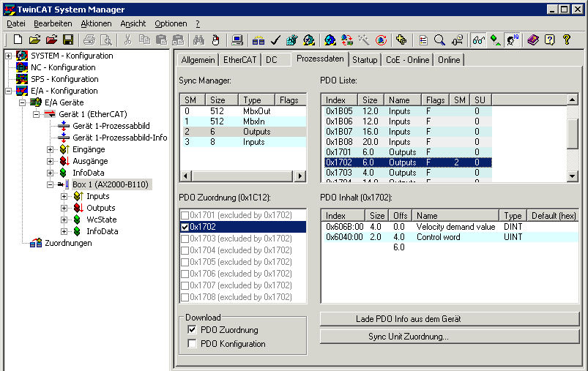Open the Optionen menu

171,23
